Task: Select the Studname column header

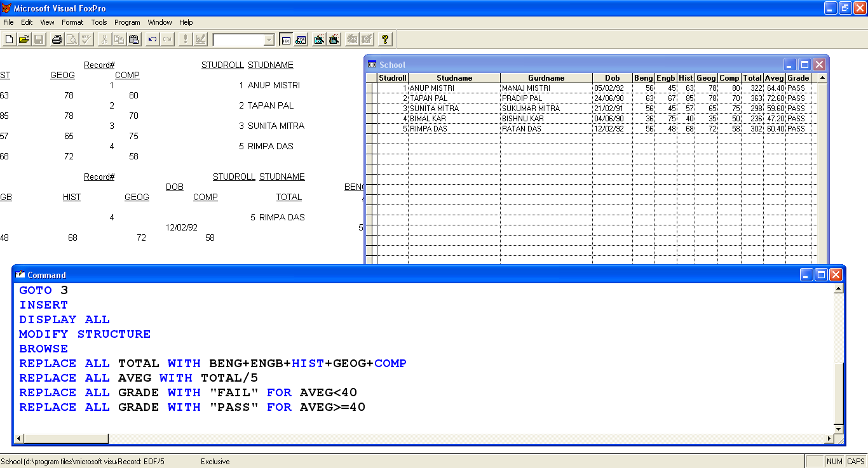Action: click(x=454, y=77)
